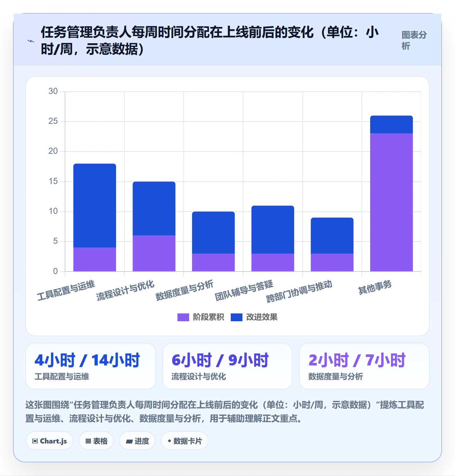Click the 数据度量与分析 axis label
Screen dimensions: 455x476
click(184, 290)
